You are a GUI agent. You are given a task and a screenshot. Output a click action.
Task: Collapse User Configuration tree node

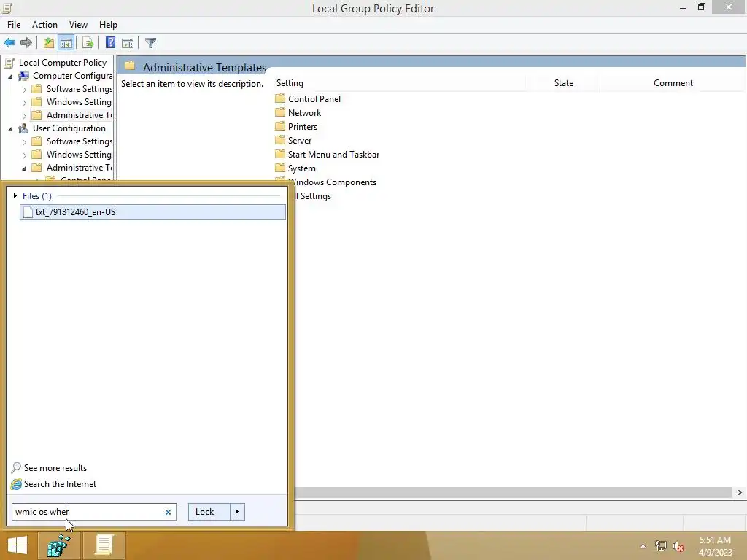10,128
